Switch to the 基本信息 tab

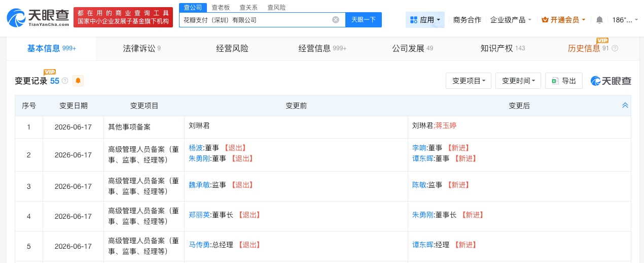pos(52,48)
